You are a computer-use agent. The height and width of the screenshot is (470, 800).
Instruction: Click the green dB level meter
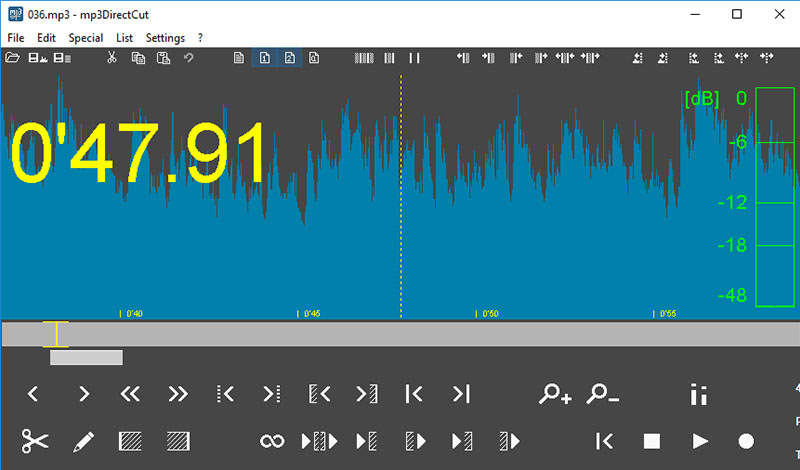775,197
